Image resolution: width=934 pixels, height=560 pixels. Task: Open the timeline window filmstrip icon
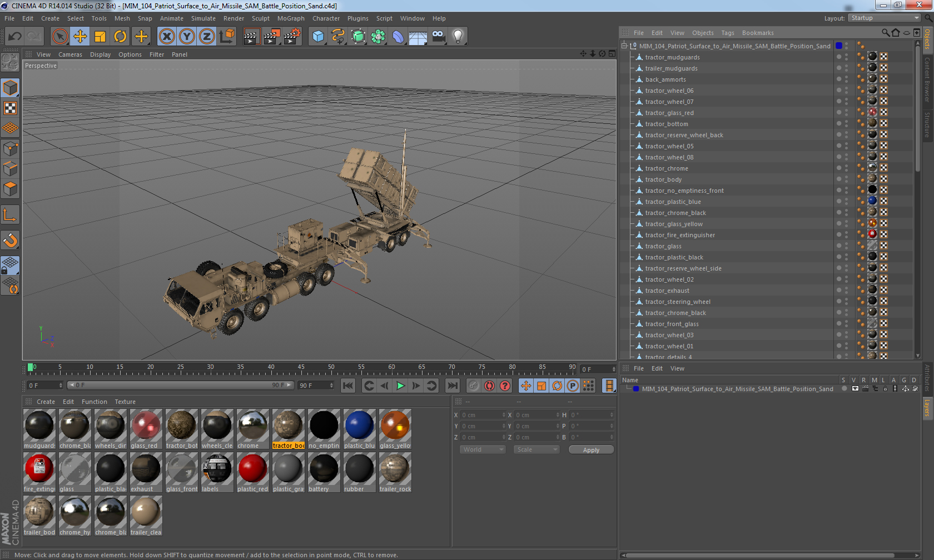[609, 386]
